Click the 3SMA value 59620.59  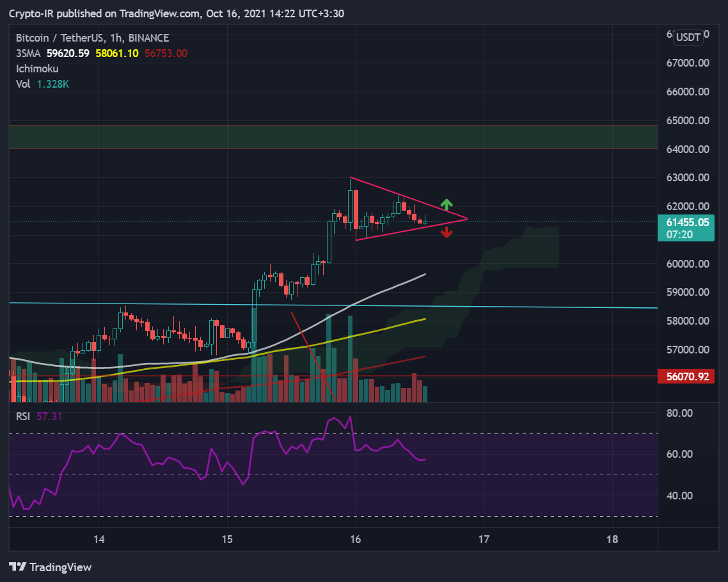tap(68, 53)
